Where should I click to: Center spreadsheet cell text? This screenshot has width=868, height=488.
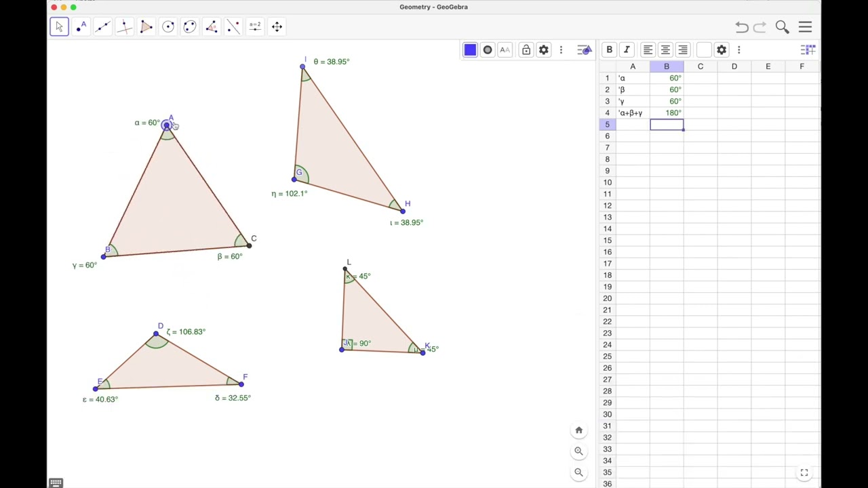tap(665, 50)
